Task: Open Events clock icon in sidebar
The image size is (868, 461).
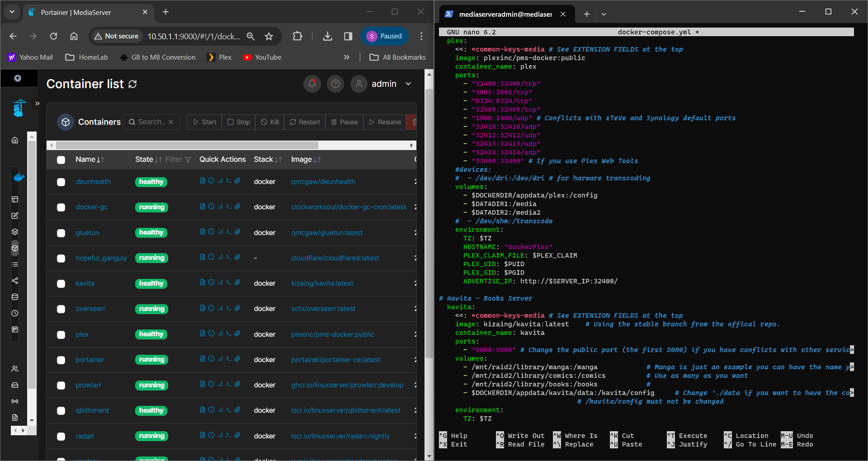Action: (x=15, y=313)
